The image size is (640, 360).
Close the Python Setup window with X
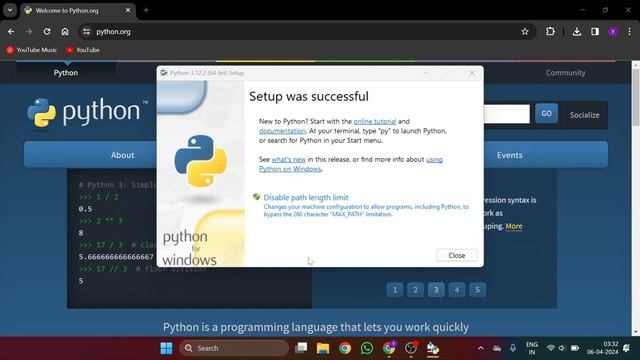coord(472,73)
